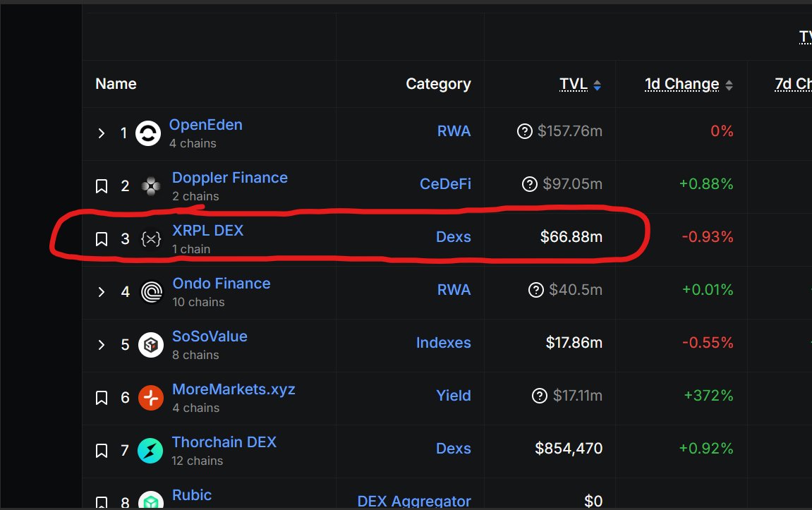Expand Ondo Finance to show its chains
This screenshot has width=812, height=510.
click(x=101, y=291)
